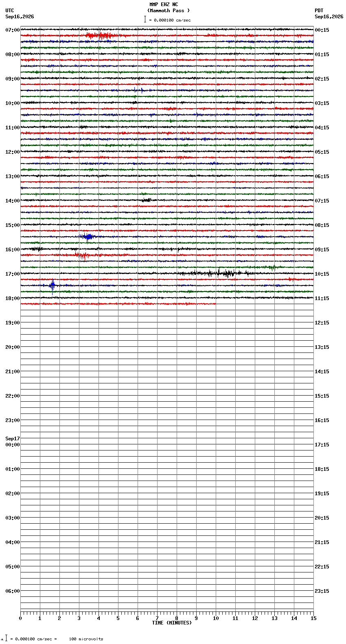The height and width of the screenshot is (644, 346).
Task: Select the '16:15' PDT row label
Action: click(322, 420)
